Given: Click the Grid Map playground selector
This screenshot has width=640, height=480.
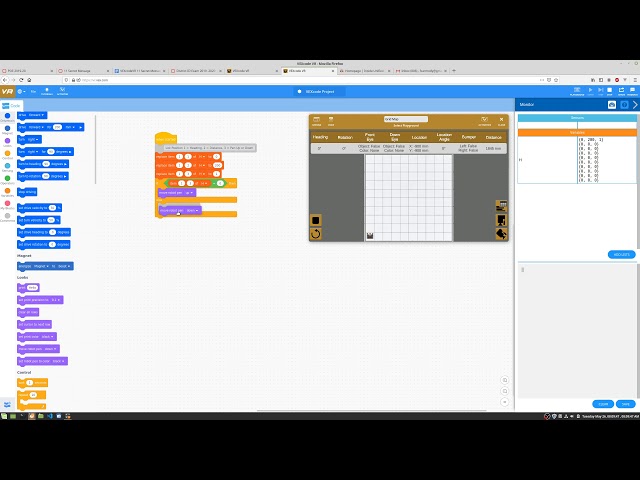Looking at the screenshot, I should click(x=406, y=119).
